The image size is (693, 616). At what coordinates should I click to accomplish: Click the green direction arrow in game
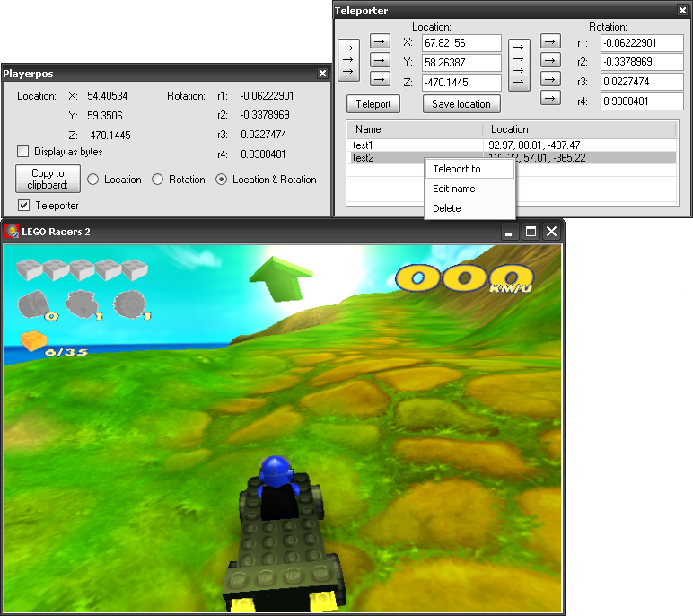click(281, 278)
